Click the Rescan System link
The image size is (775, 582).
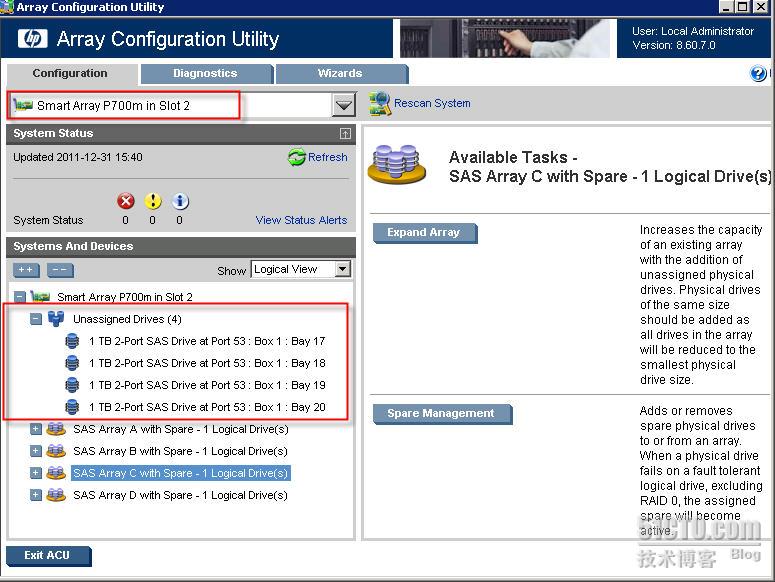coord(432,103)
